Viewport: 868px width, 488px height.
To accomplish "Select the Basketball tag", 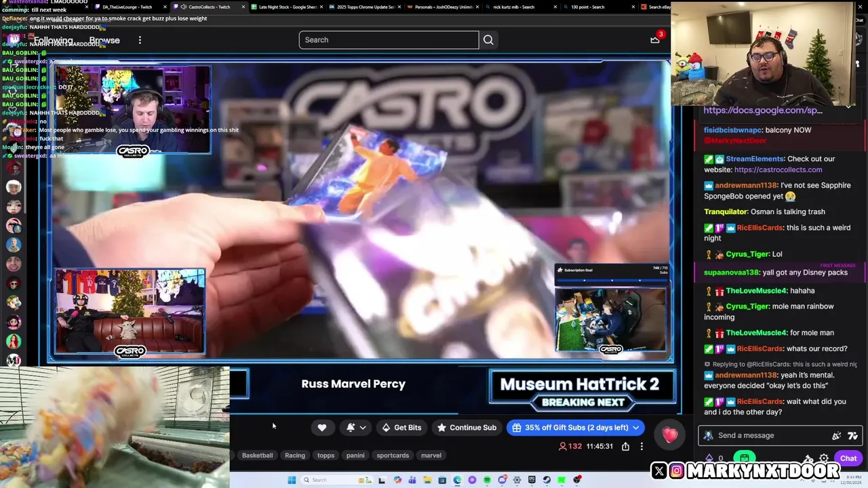I will click(257, 455).
